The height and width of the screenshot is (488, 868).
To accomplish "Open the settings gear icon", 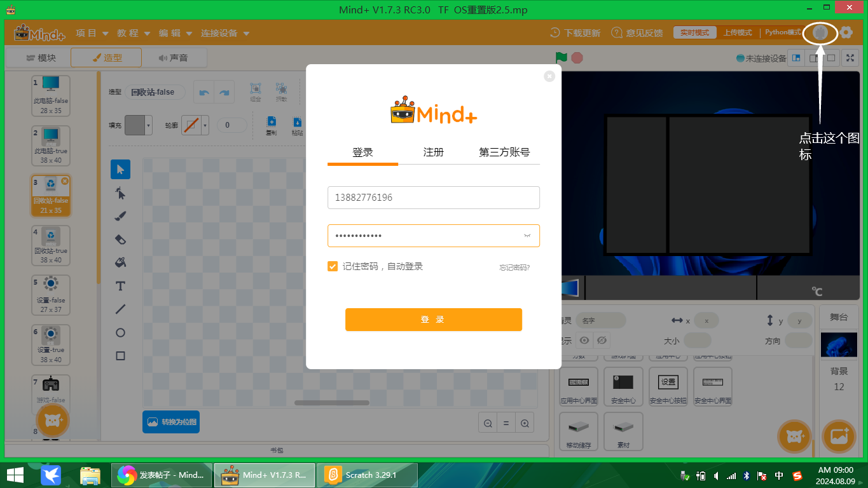I will pos(846,32).
